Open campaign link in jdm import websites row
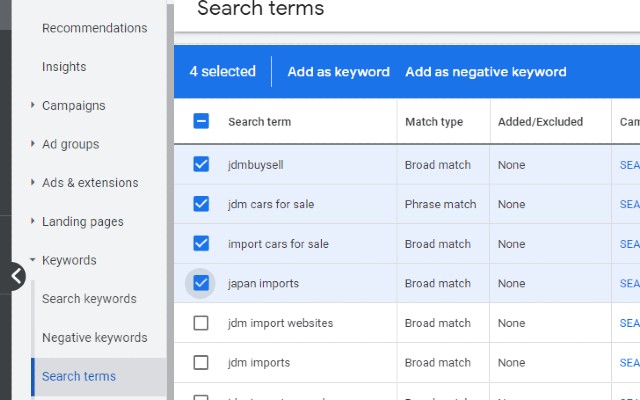The width and height of the screenshot is (640, 400). [x=630, y=323]
